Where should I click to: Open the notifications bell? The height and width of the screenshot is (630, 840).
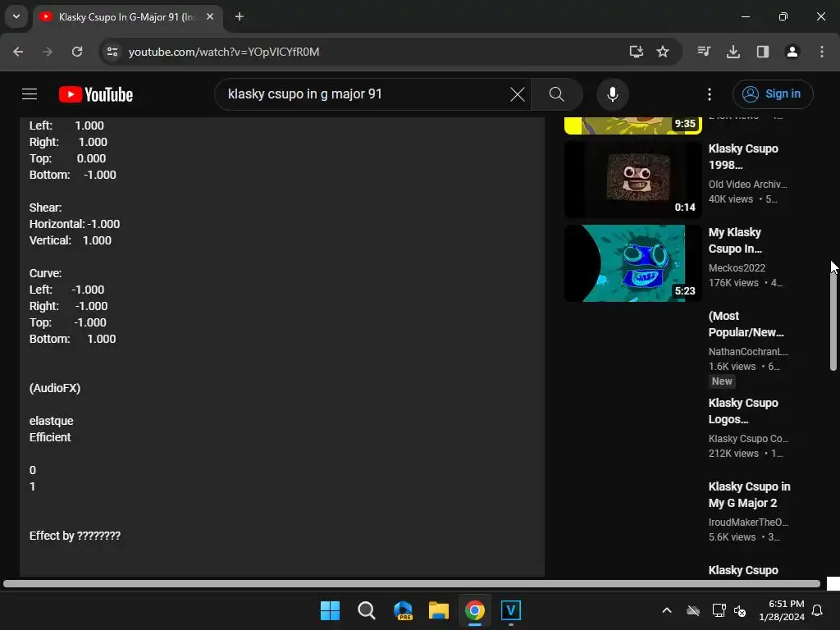tap(818, 610)
